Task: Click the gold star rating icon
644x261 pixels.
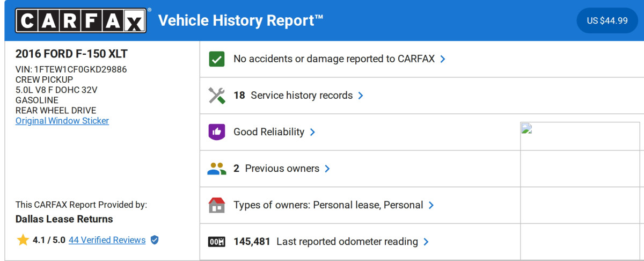Action: click(x=23, y=240)
